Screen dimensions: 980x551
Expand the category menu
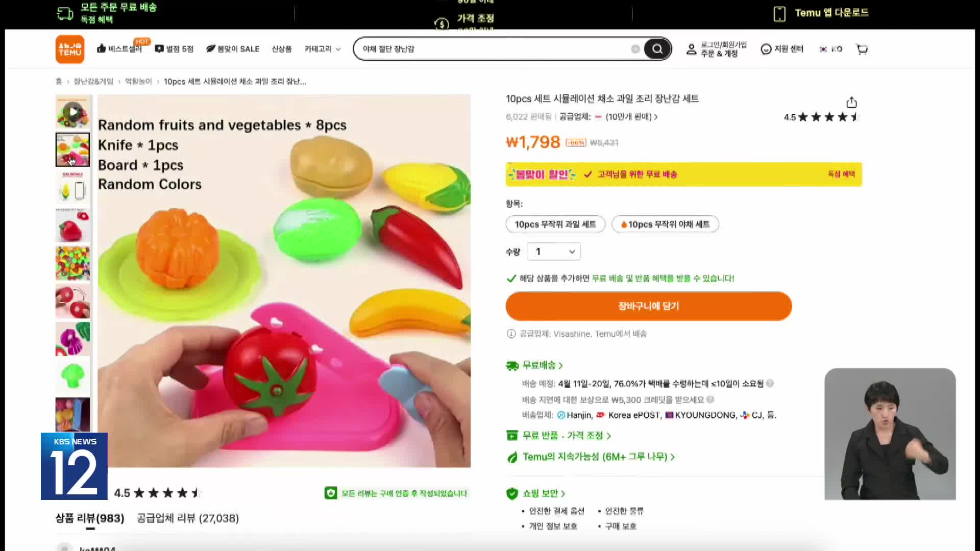click(x=323, y=49)
